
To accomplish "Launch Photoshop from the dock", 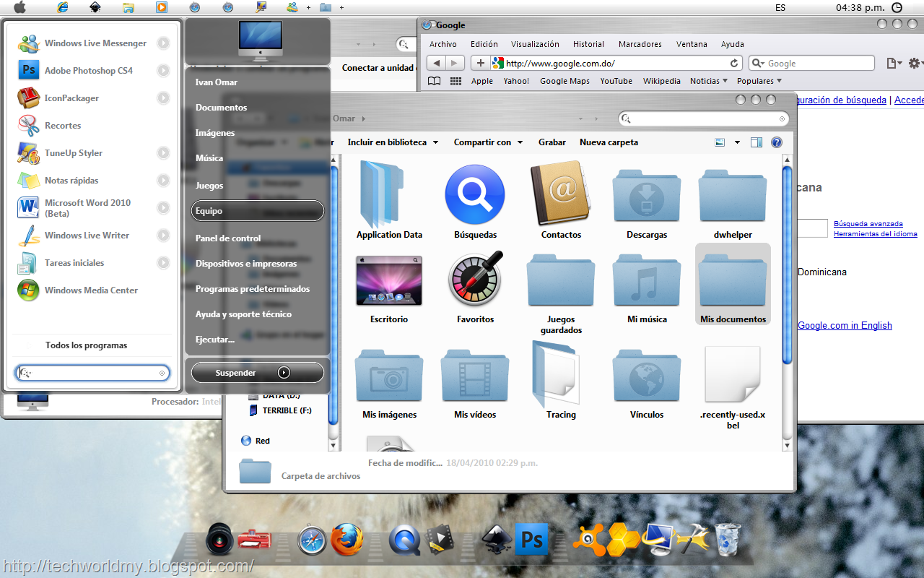I will click(532, 540).
